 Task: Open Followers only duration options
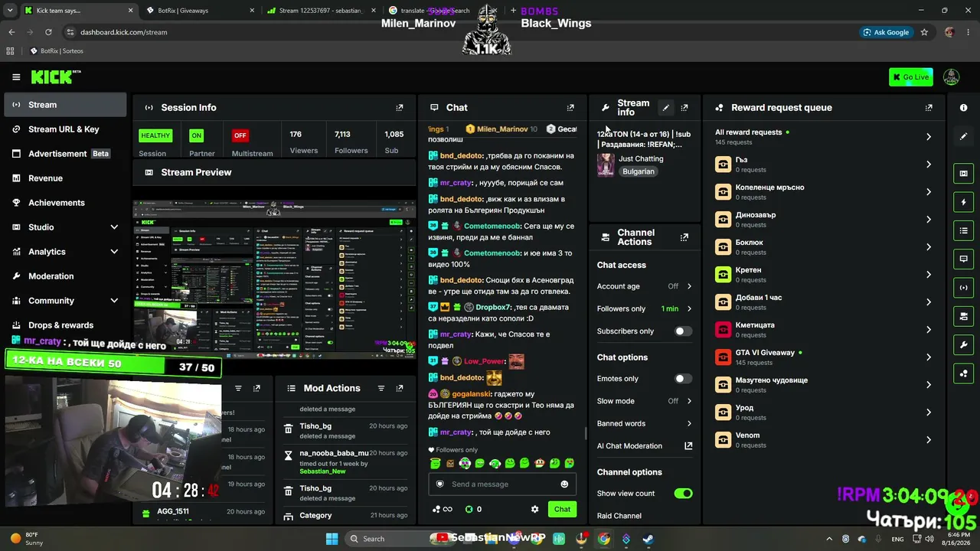[645, 308]
